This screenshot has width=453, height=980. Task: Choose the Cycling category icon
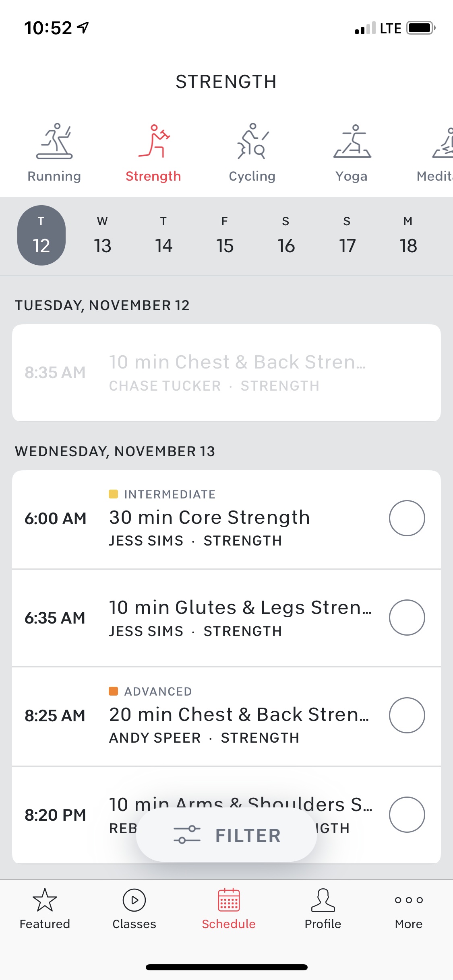(x=252, y=141)
